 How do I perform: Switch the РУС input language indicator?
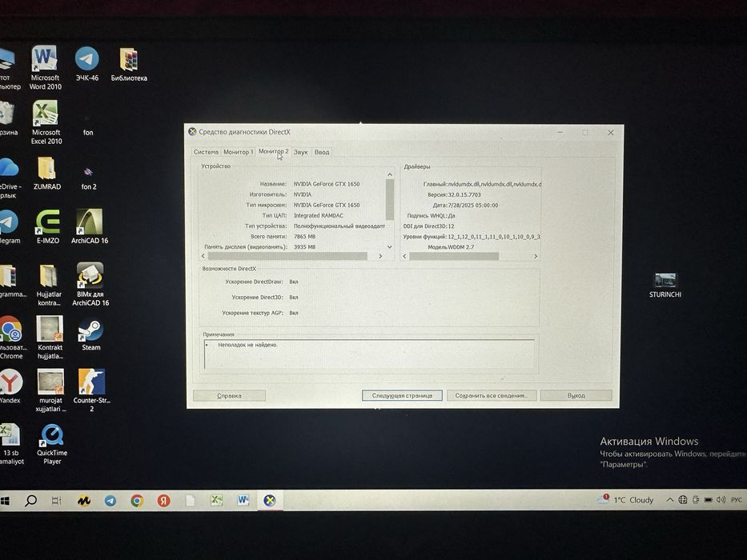(736, 499)
